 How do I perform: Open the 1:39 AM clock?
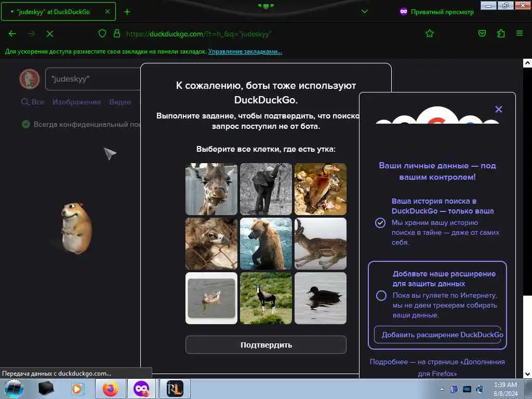(x=505, y=389)
